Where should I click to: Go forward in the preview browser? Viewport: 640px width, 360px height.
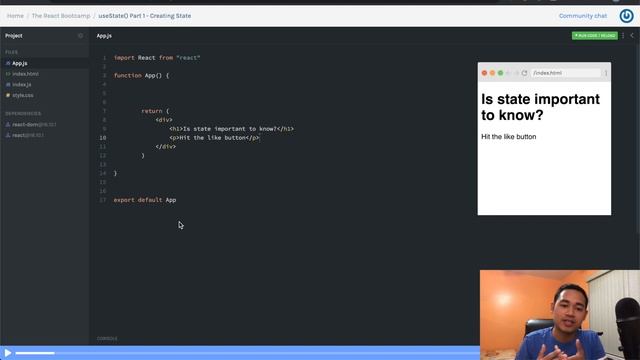click(516, 73)
